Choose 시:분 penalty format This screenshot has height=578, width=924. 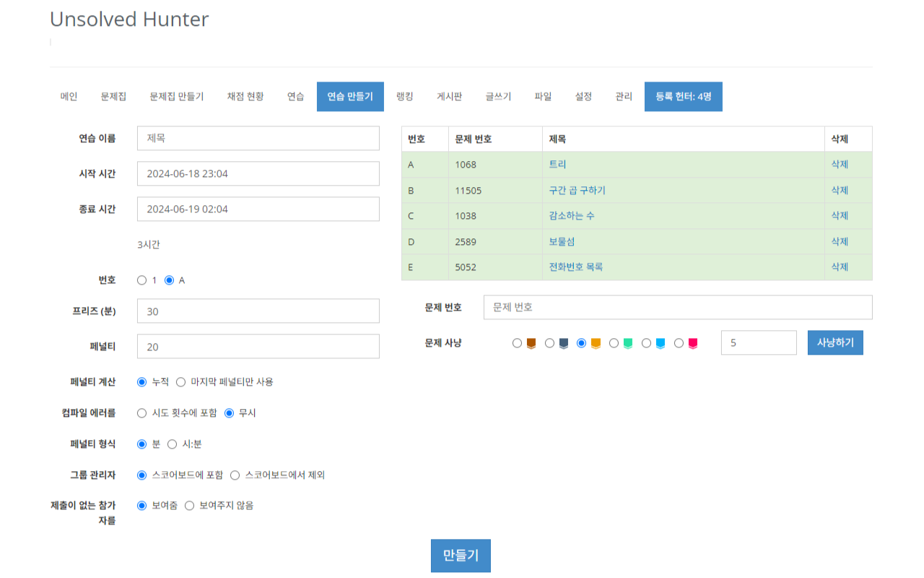click(x=173, y=444)
